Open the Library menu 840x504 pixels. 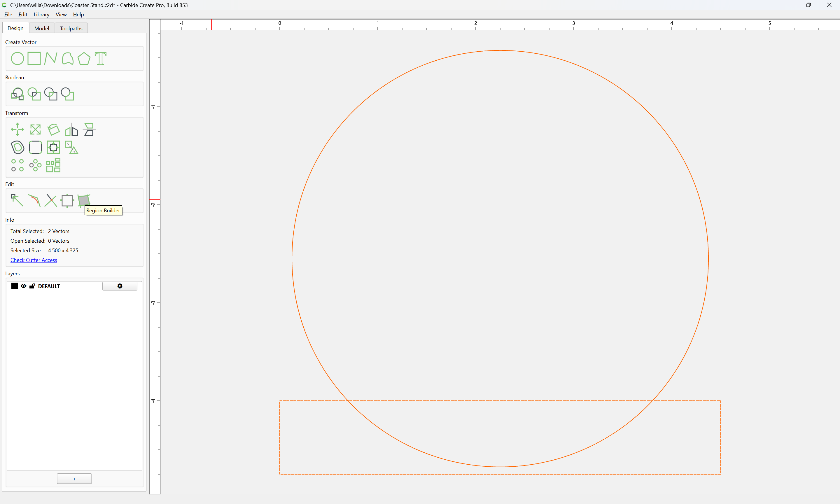tap(41, 14)
